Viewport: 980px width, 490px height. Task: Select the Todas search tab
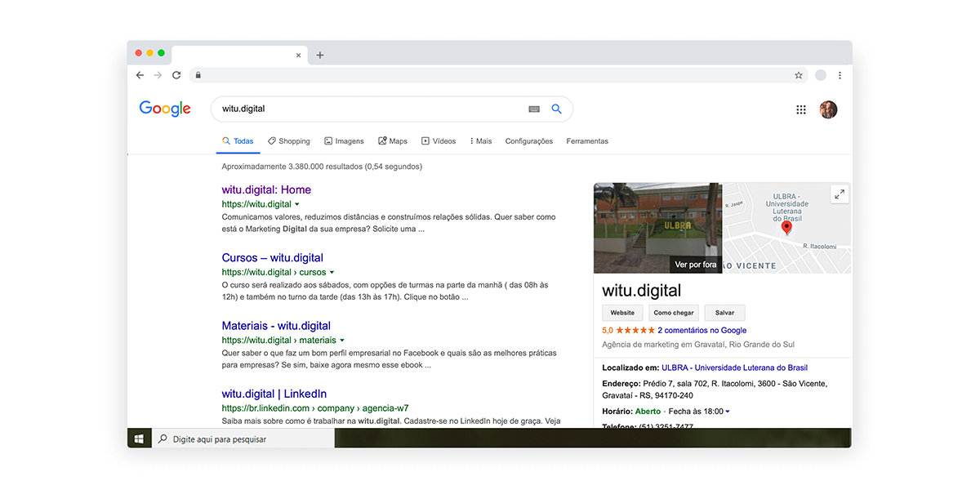(238, 141)
